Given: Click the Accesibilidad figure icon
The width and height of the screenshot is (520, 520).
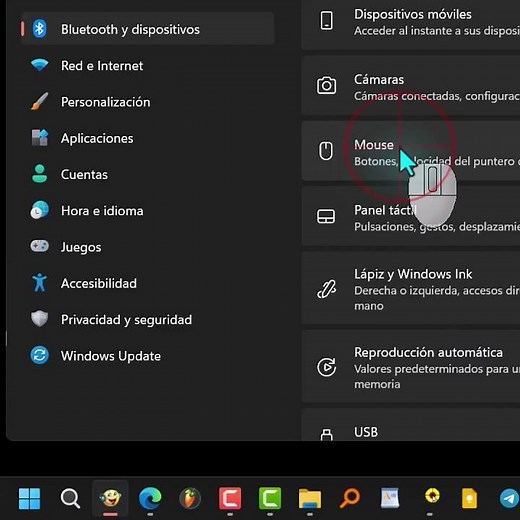Looking at the screenshot, I should (x=39, y=282).
